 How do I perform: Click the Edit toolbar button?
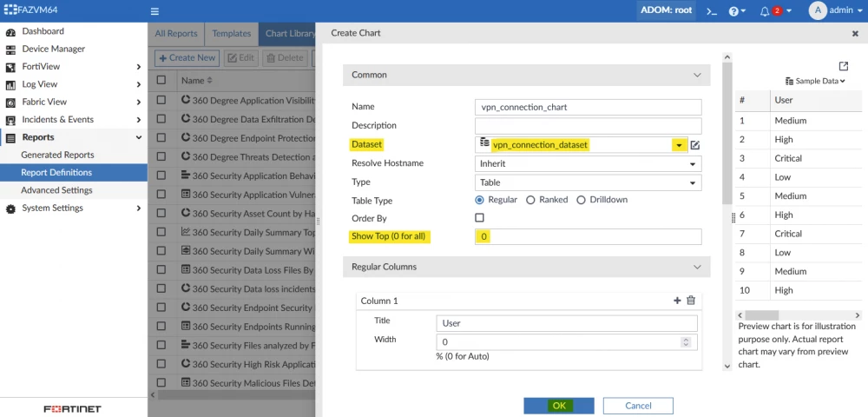[x=240, y=57]
